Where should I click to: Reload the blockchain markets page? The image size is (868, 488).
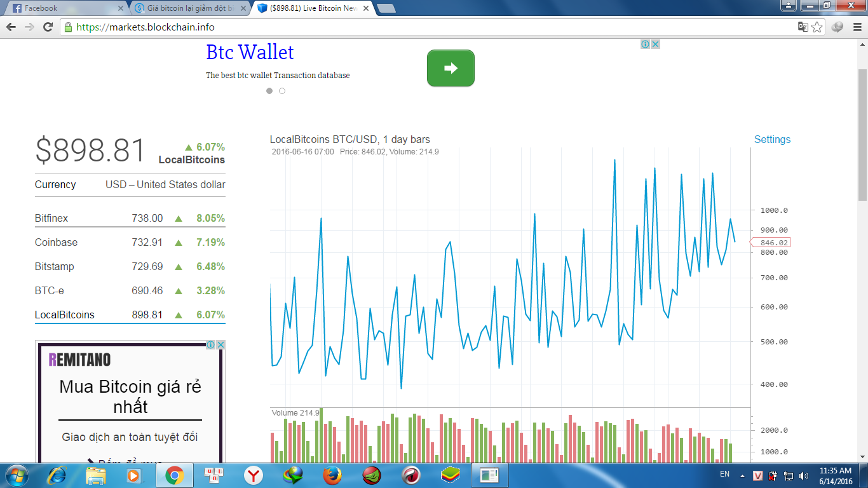click(x=48, y=27)
